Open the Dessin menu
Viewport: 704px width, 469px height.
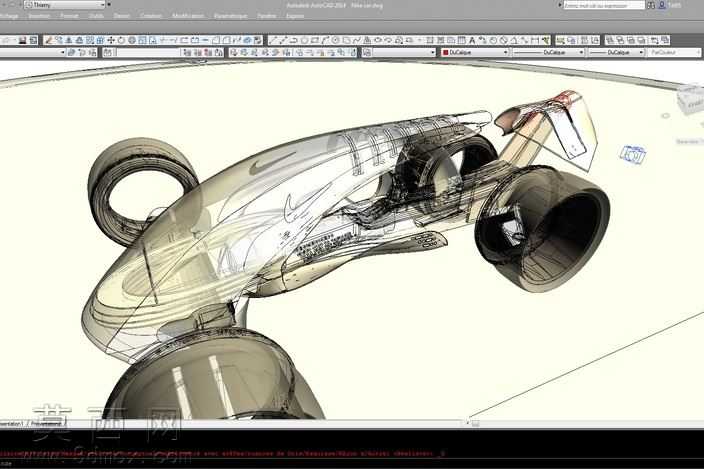[122, 16]
